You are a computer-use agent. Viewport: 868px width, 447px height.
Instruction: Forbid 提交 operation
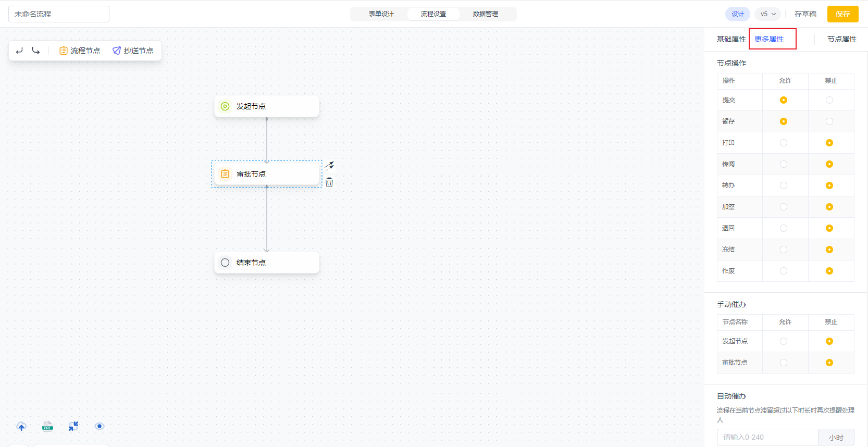coord(829,100)
